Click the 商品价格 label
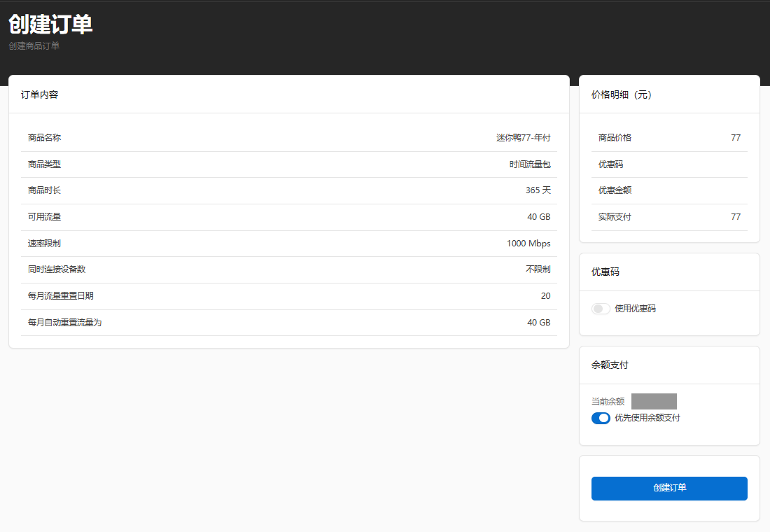Viewport: 770px width, 532px height. (x=615, y=137)
